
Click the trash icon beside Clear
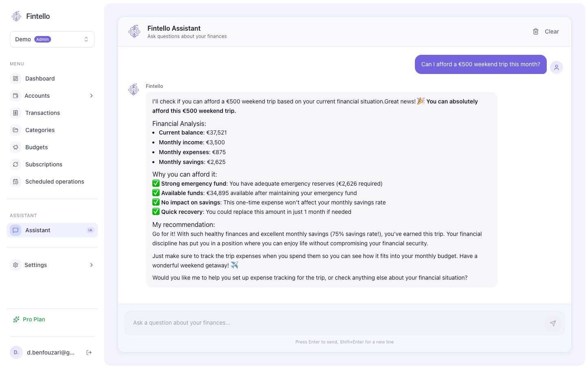536,31
